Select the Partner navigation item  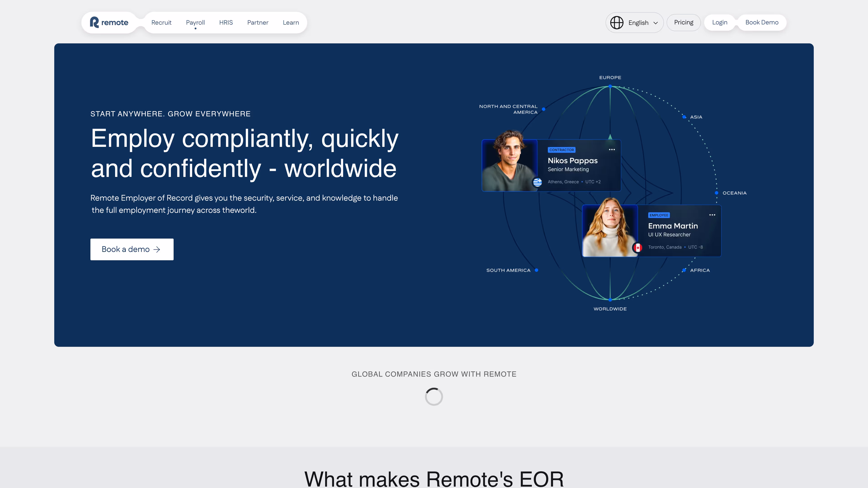[x=258, y=23]
